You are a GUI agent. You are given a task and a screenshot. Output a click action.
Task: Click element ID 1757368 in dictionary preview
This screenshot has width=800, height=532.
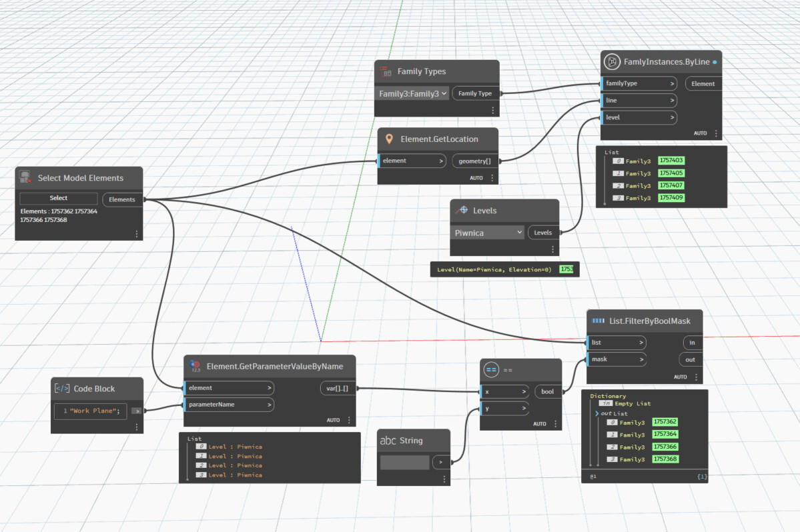665,459
